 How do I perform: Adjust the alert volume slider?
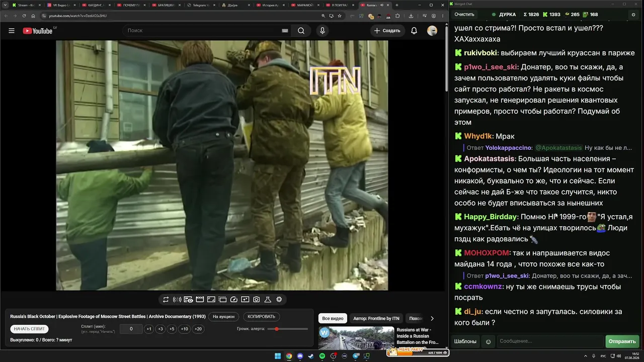pyautogui.click(x=288, y=329)
